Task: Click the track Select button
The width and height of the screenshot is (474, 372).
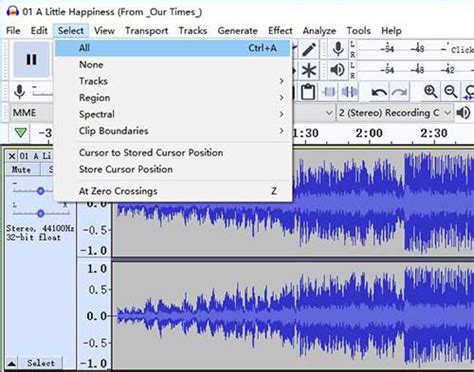Action: (x=41, y=363)
